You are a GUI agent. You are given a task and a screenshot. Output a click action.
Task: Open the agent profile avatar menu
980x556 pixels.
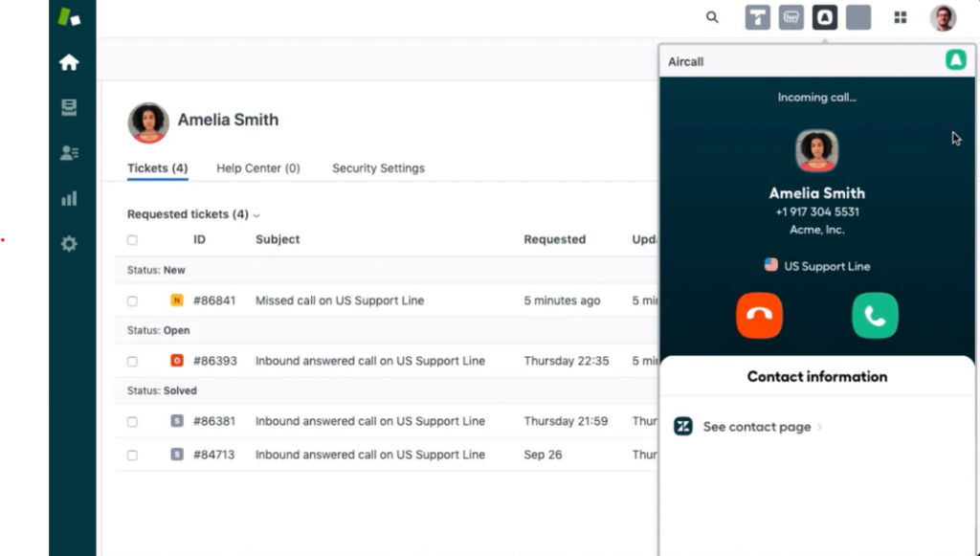[x=943, y=18]
